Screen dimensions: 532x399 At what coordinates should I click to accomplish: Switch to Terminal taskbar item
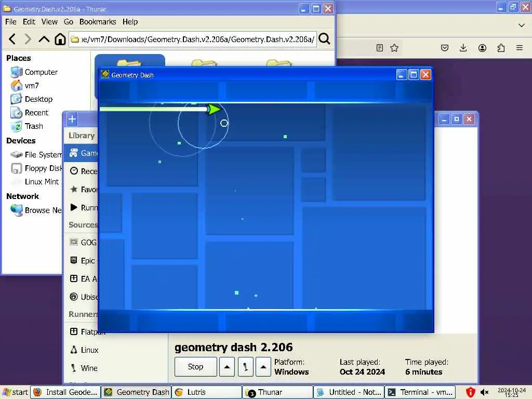(x=420, y=392)
